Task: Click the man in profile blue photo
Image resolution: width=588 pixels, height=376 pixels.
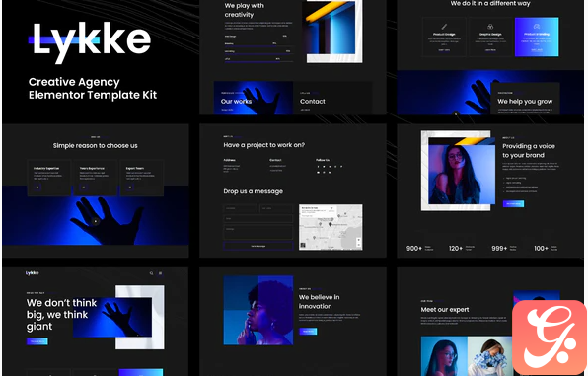Action: pyautogui.click(x=258, y=310)
